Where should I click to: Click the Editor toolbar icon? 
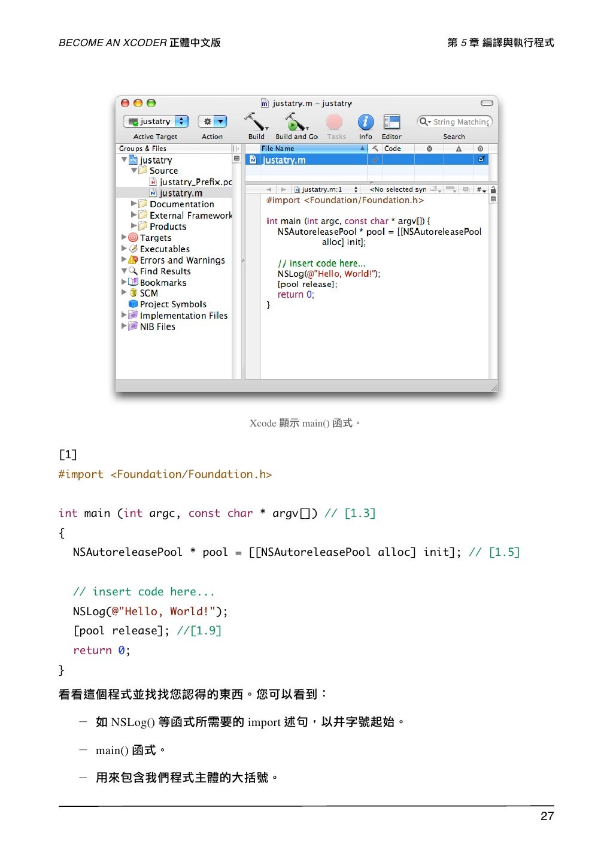tap(392, 122)
